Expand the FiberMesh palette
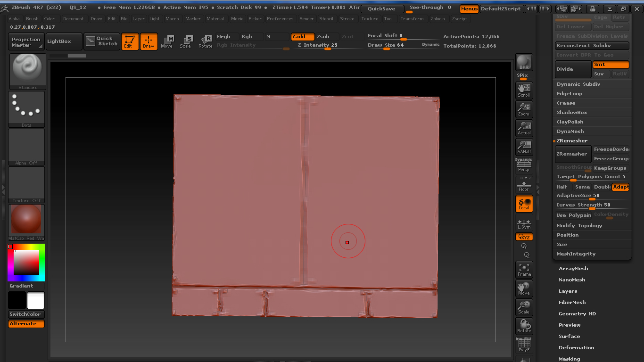This screenshot has width=644, height=362. point(572,303)
